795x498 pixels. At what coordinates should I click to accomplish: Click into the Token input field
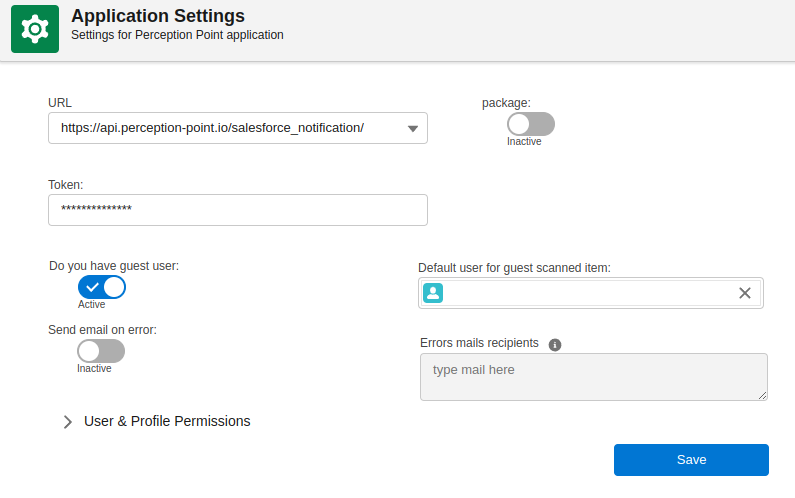click(238, 210)
